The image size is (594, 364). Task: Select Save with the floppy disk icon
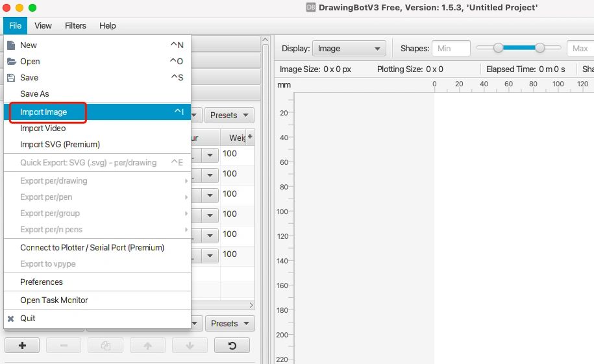click(29, 77)
